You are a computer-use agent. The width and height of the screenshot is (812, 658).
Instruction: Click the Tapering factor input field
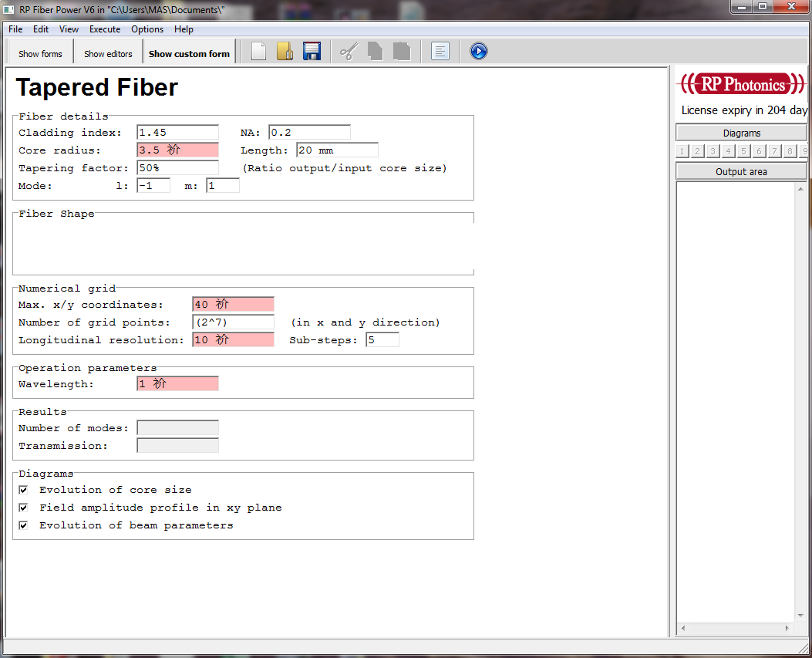pos(177,168)
